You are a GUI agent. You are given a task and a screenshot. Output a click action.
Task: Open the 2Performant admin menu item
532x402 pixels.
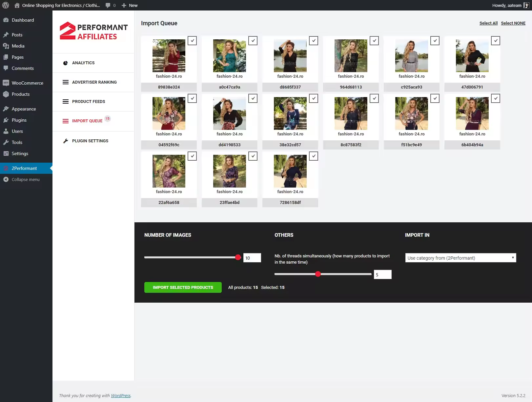tap(26, 168)
